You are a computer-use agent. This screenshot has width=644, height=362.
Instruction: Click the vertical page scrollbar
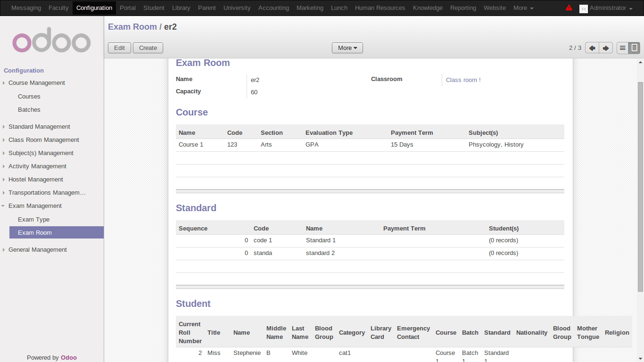pyautogui.click(x=640, y=186)
